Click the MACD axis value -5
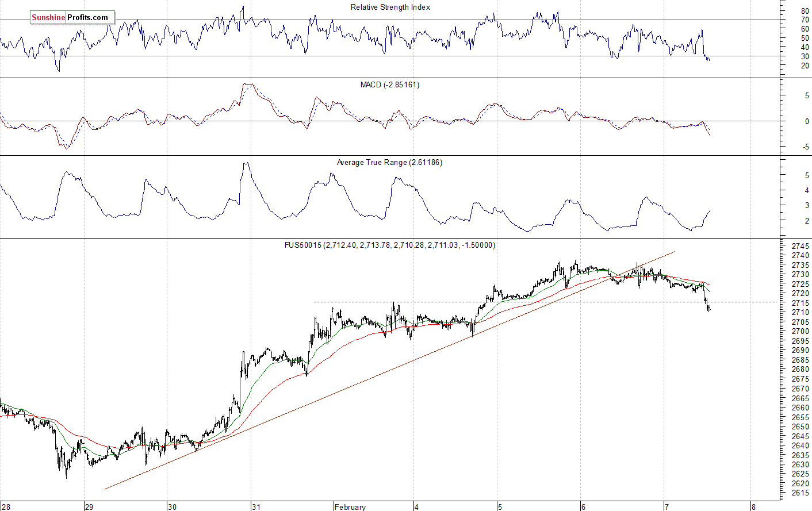812x511 pixels. pyautogui.click(x=806, y=147)
